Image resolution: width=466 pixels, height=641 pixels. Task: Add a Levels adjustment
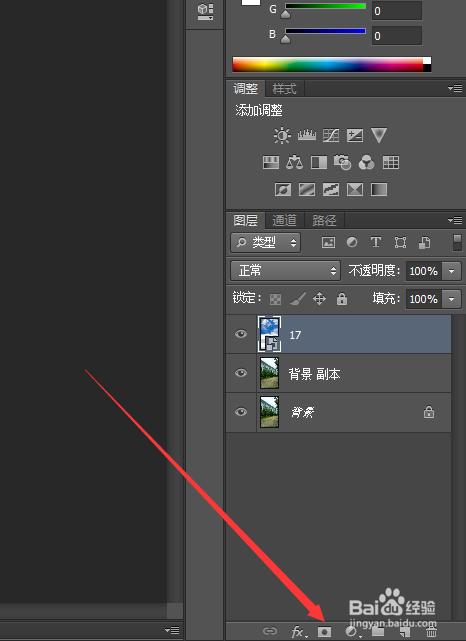click(x=307, y=135)
